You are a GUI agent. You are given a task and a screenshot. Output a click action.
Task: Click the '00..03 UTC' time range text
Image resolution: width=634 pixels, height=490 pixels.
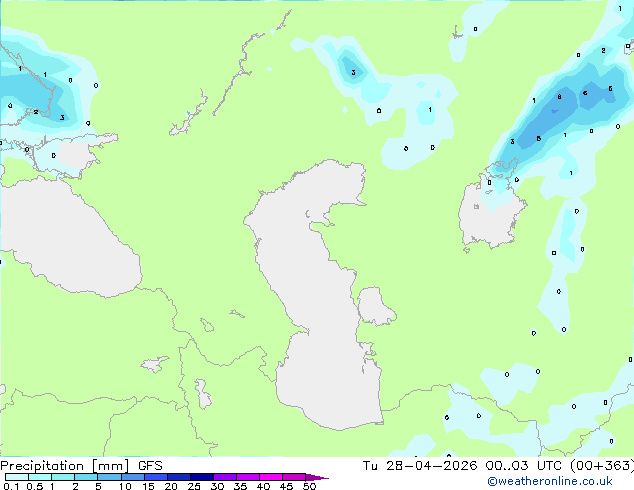pos(524,466)
